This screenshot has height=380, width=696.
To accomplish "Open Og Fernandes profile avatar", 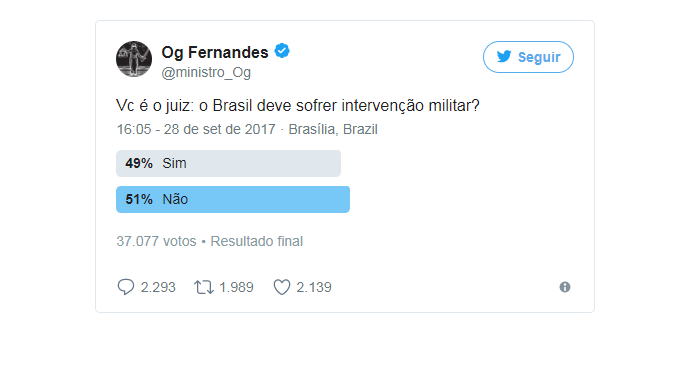I will [x=134, y=59].
